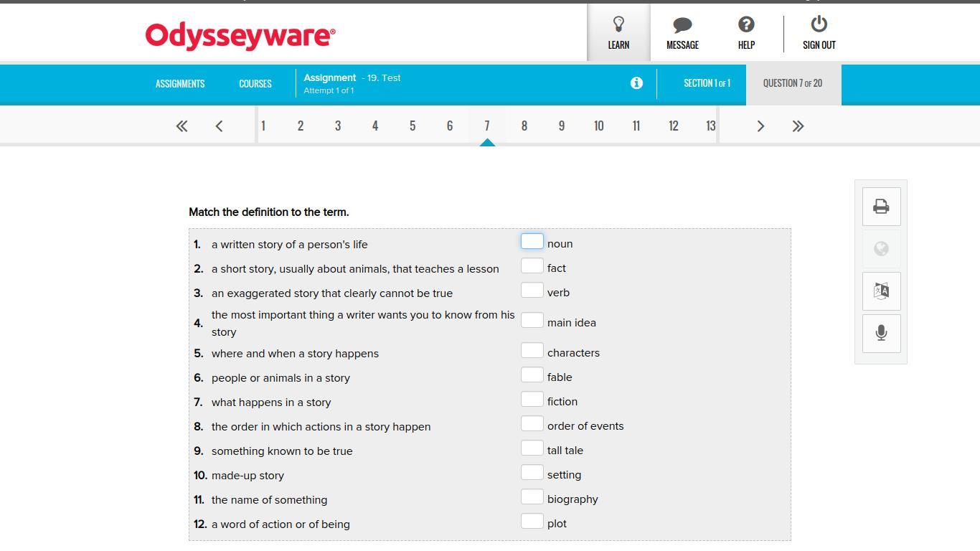Go to question 4

click(x=375, y=126)
